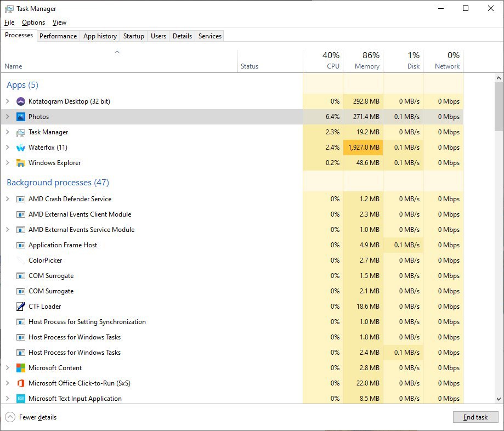Expand the Microsoft Content entry
The width and height of the screenshot is (504, 431).
point(7,368)
